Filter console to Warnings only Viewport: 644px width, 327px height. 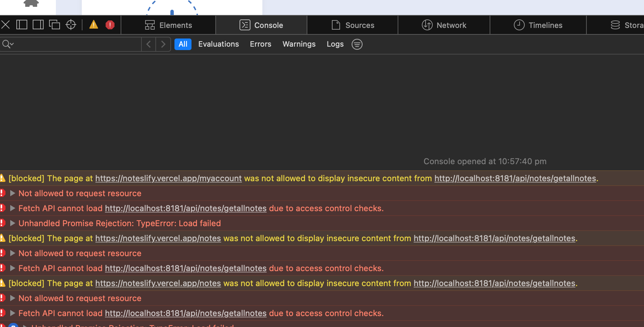[299, 44]
